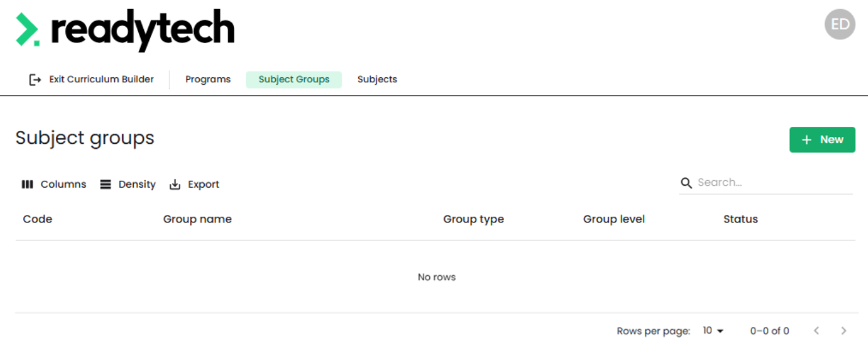Go to the next page arrow
868x348 pixels.
[x=843, y=331]
